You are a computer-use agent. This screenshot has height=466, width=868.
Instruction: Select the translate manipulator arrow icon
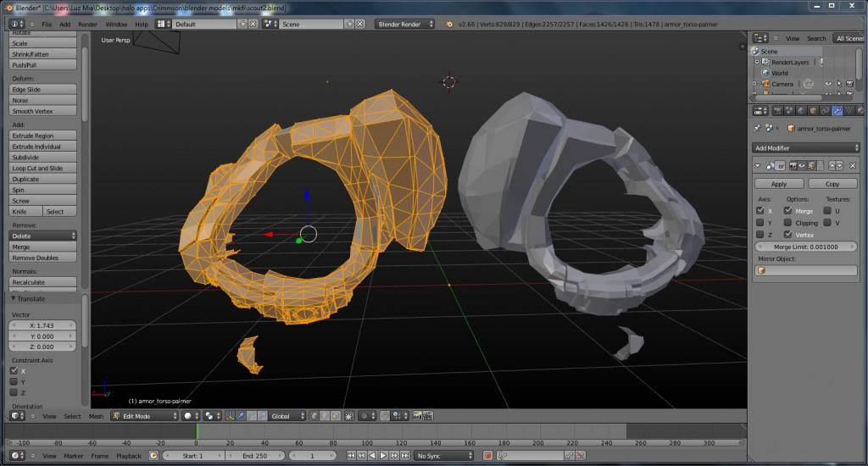(240, 416)
